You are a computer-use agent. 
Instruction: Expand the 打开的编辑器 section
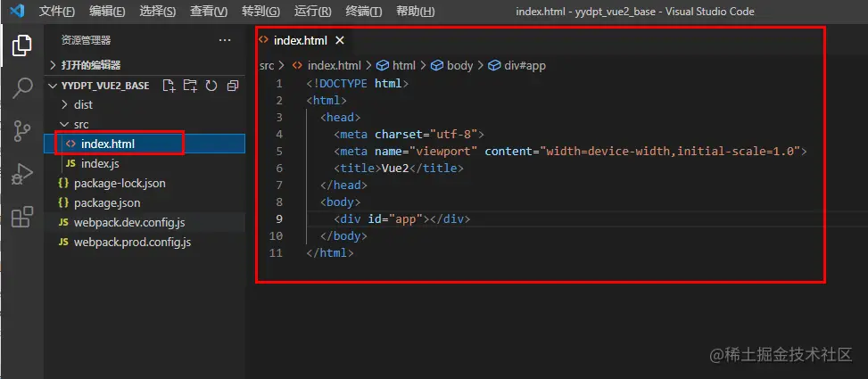point(145,65)
